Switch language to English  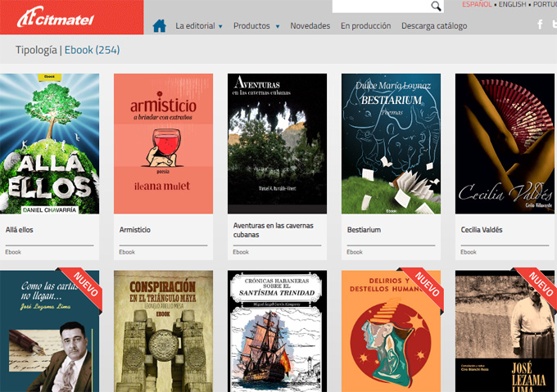pyautogui.click(x=513, y=4)
